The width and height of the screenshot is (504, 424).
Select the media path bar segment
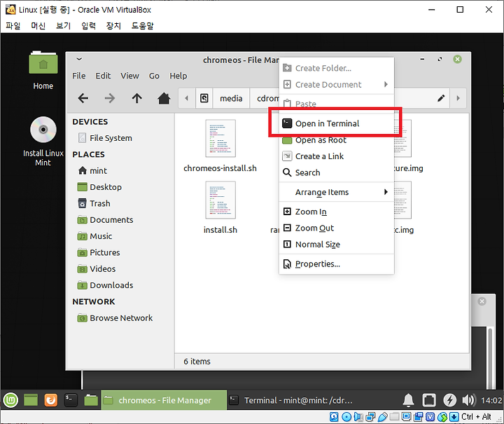pyautogui.click(x=231, y=98)
